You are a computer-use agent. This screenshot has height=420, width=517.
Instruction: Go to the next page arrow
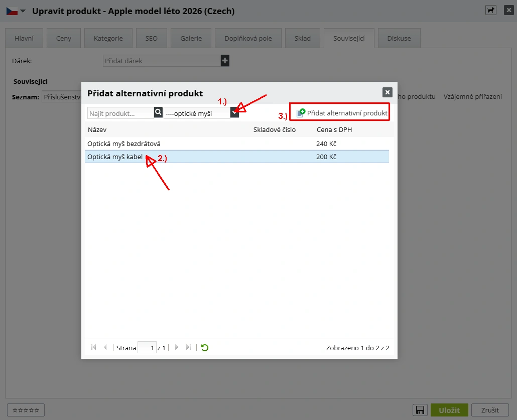176,347
